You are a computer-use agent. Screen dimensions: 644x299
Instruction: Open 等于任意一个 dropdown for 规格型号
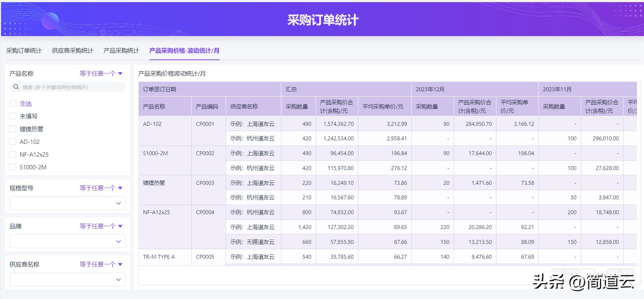tap(101, 188)
